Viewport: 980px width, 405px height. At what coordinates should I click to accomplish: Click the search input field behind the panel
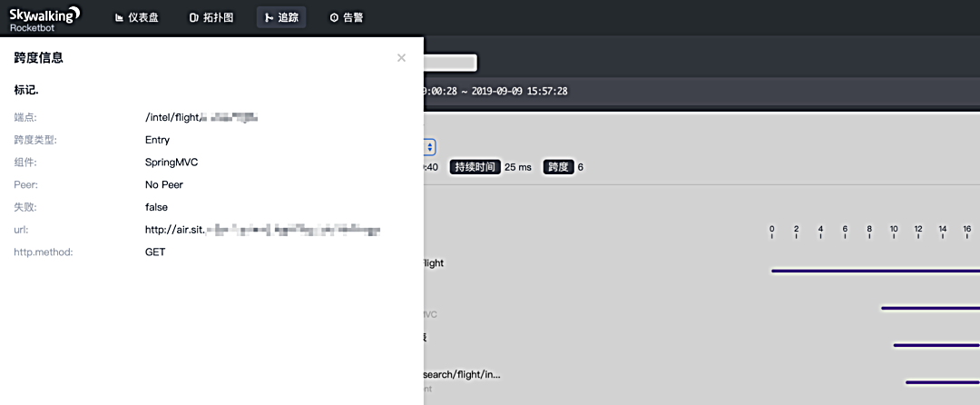coord(450,64)
